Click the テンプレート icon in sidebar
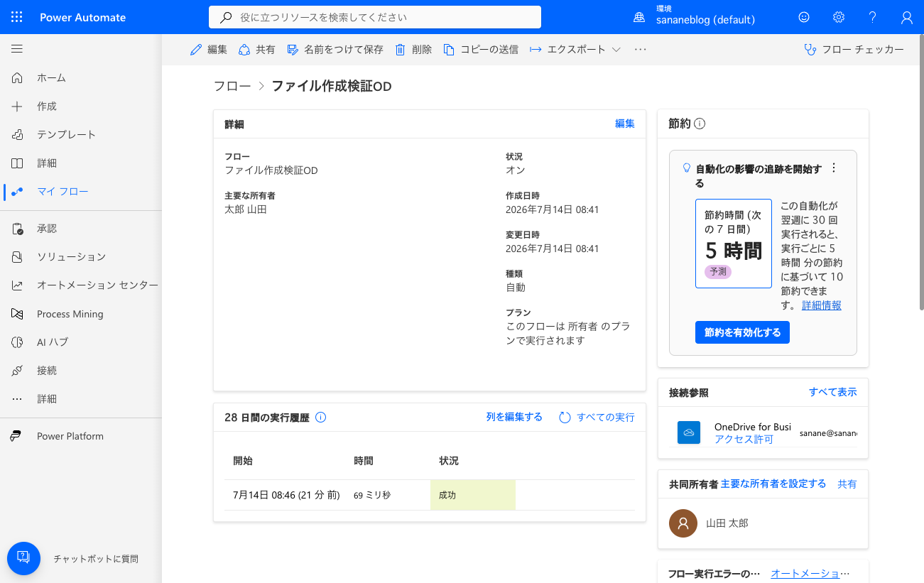The height and width of the screenshot is (583, 924). tap(17, 134)
